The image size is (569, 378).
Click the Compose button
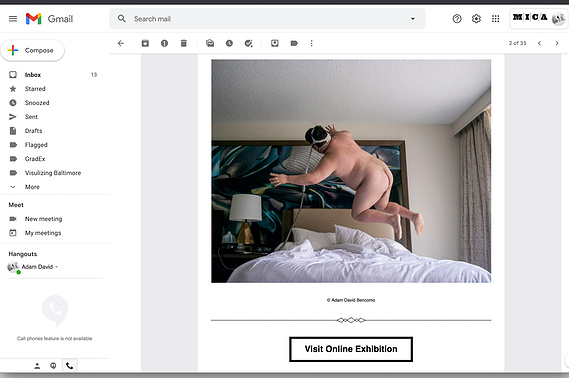[33, 50]
